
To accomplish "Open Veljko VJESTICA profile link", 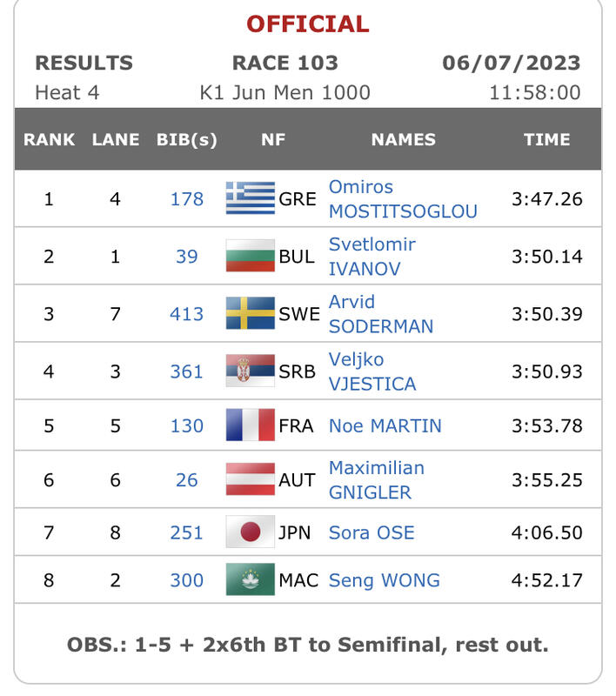I will click(x=372, y=371).
